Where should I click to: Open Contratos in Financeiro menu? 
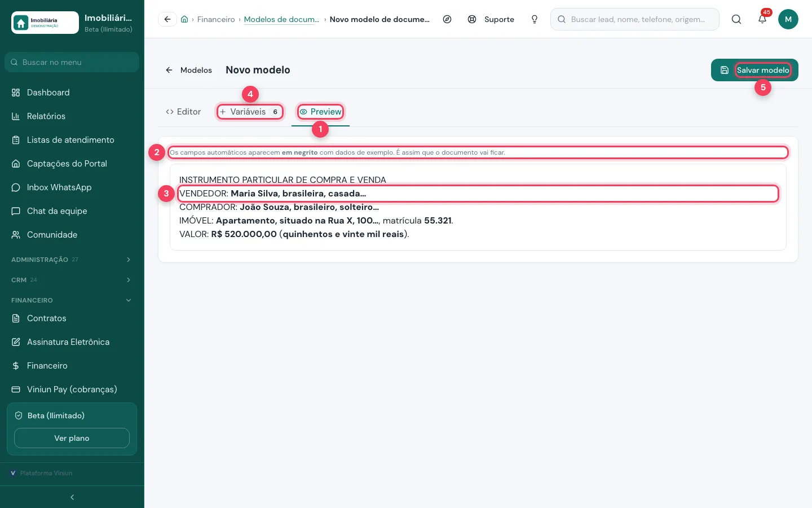pos(72,318)
